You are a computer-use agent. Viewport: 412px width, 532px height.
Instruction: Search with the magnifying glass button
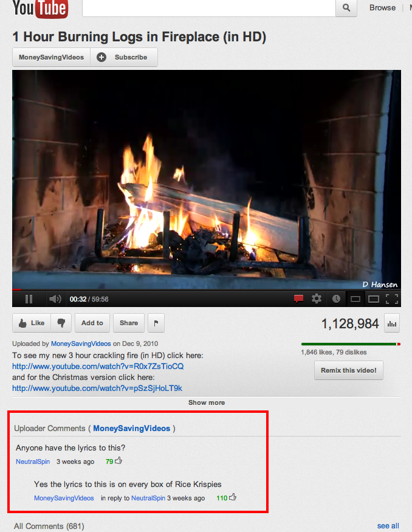(x=346, y=7)
